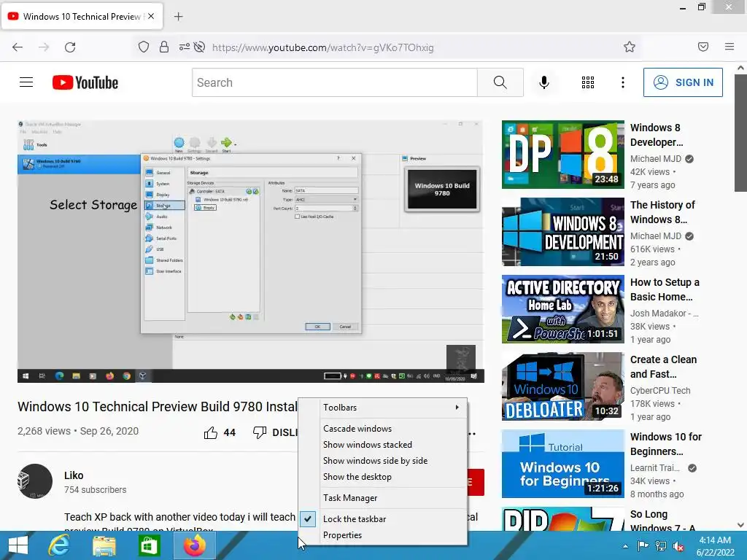The width and height of the screenshot is (747, 560).
Task: Expand the Toolbars submenu
Action: (383, 407)
